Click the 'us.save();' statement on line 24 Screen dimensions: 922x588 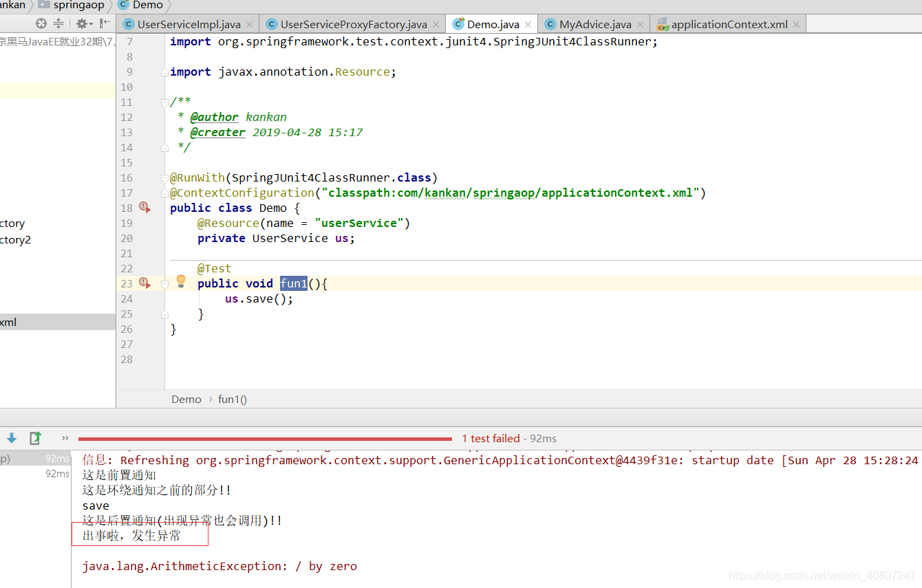[x=259, y=298]
